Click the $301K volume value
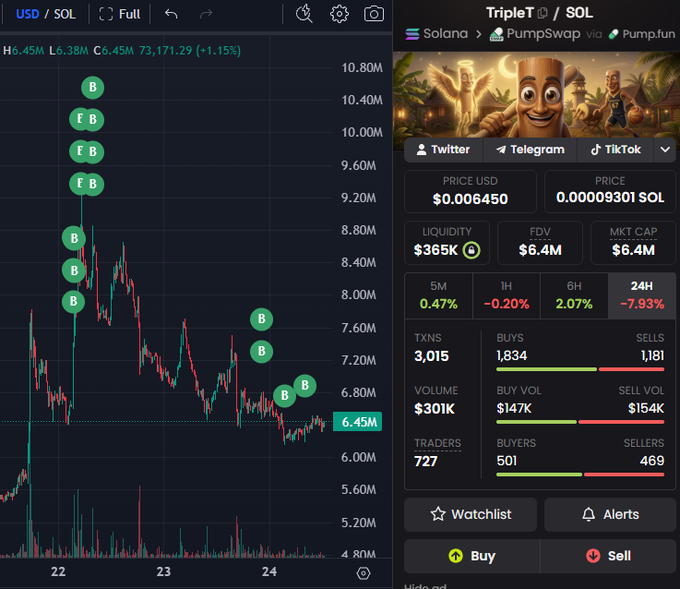 (x=435, y=409)
